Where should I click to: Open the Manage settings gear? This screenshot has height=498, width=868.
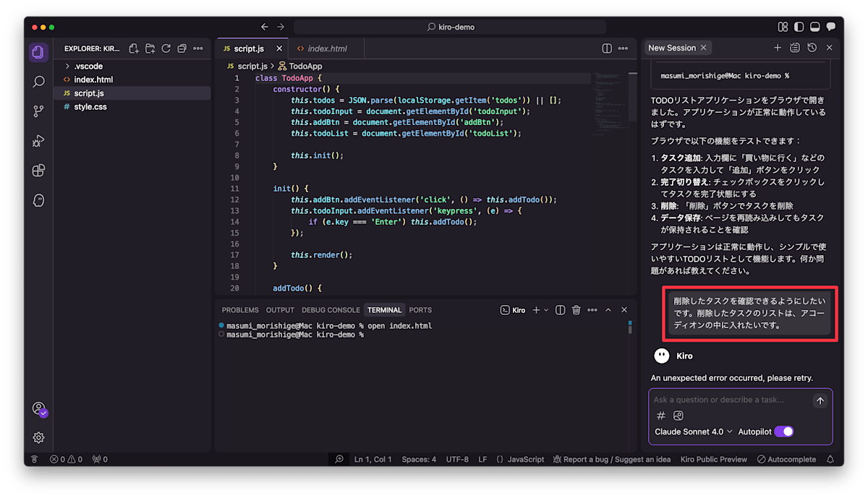tap(39, 437)
